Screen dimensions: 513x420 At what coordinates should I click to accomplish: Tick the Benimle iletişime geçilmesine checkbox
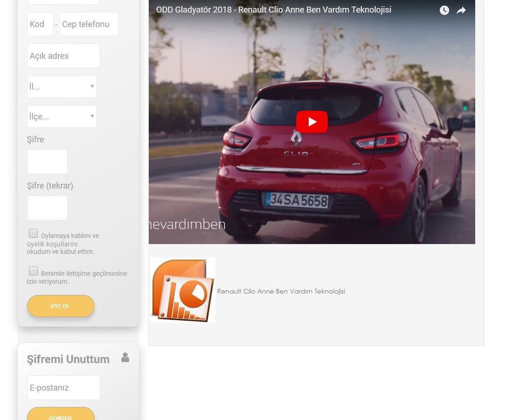33,271
